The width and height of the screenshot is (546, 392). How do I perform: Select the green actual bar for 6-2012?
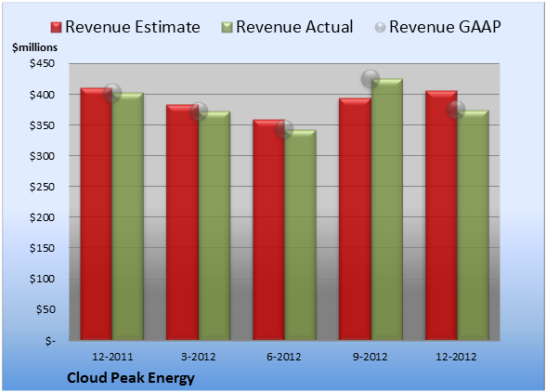(301, 235)
